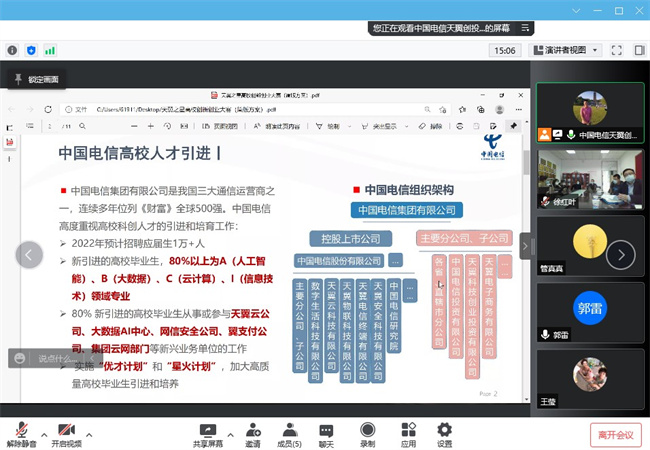This screenshot has height=450, width=650.
Task: Toggle fullscreen mode next to 演讲者视图
Action: coord(618,49)
